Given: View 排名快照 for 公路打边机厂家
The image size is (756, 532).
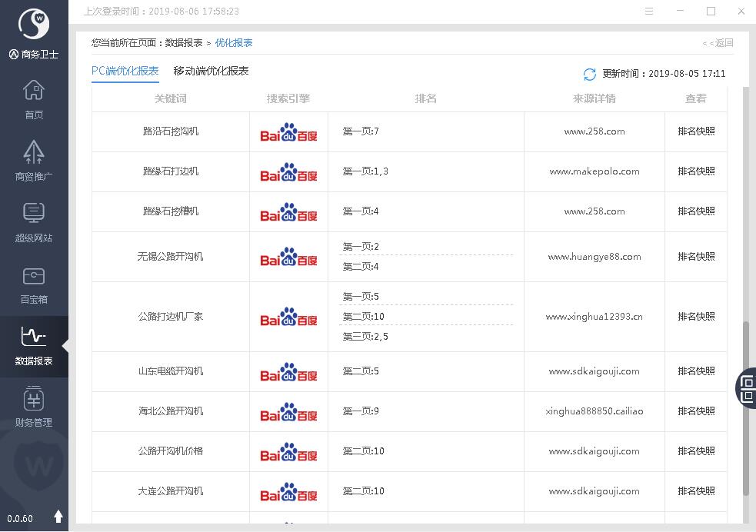Looking at the screenshot, I should (x=696, y=317).
